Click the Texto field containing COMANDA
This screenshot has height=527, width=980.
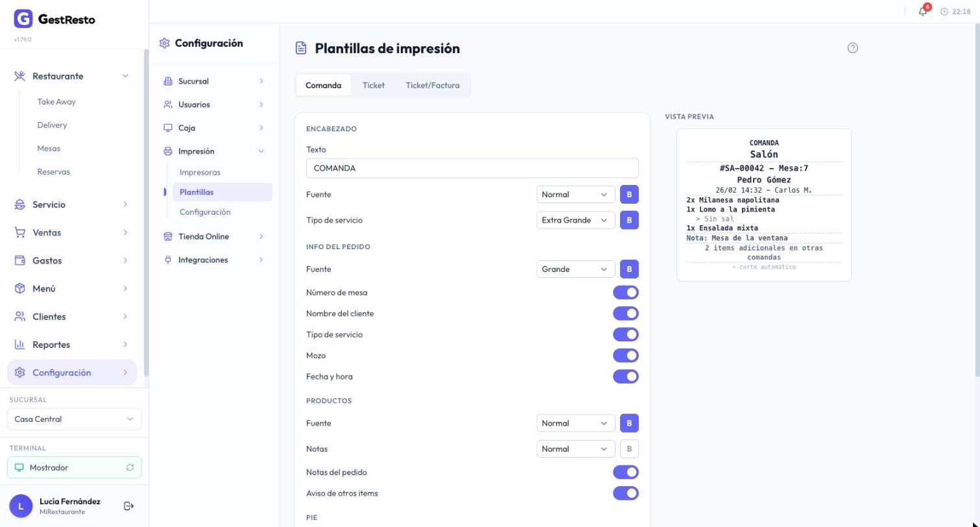point(472,168)
